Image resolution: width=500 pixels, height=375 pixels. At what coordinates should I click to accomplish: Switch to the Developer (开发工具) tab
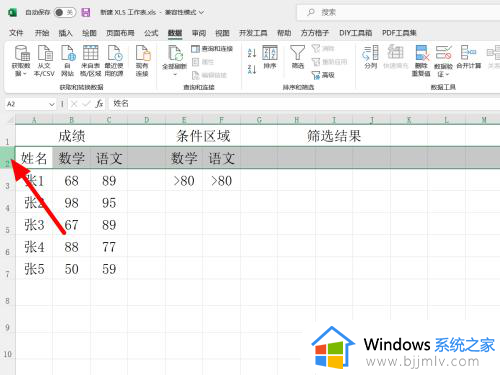coord(253,33)
